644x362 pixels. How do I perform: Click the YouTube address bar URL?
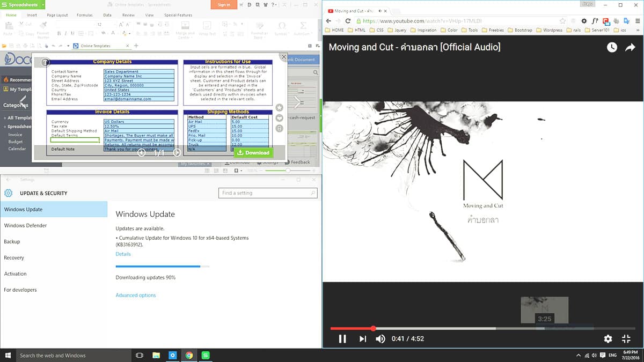[x=422, y=21]
